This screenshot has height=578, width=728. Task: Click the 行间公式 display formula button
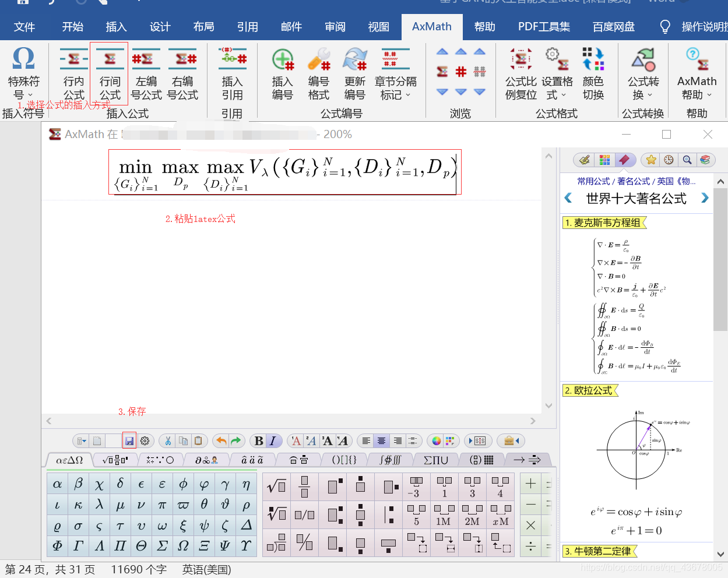pos(110,74)
